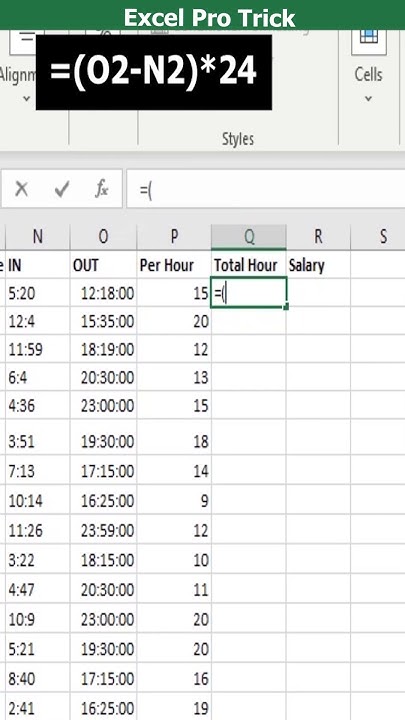The height and width of the screenshot is (720, 405).
Task: Select the cell containing 18:15:00
Action: point(103,560)
